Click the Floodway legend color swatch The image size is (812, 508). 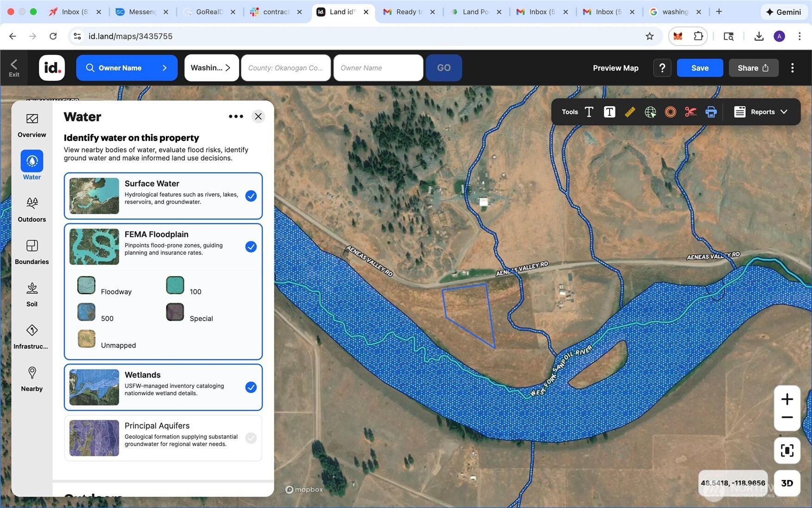pyautogui.click(x=86, y=285)
